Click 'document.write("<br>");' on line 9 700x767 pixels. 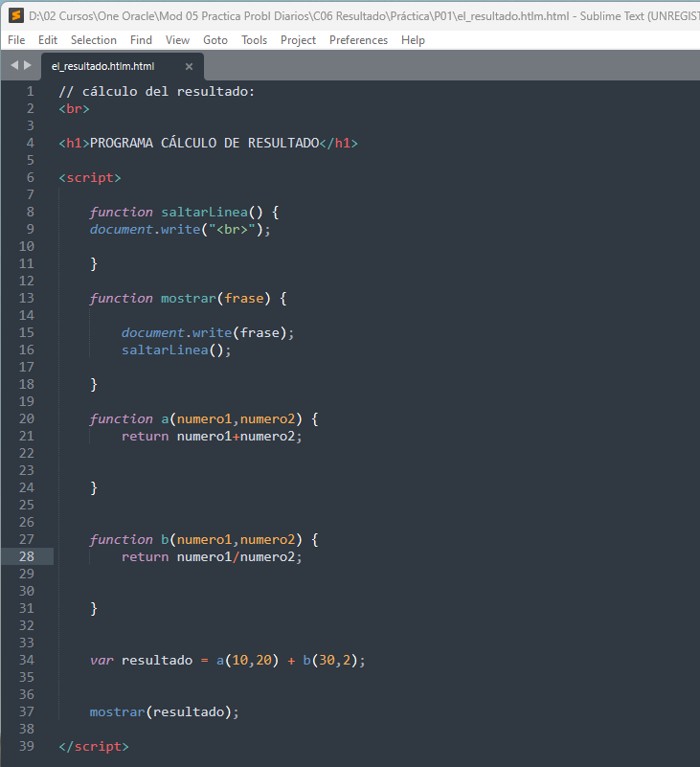point(180,230)
